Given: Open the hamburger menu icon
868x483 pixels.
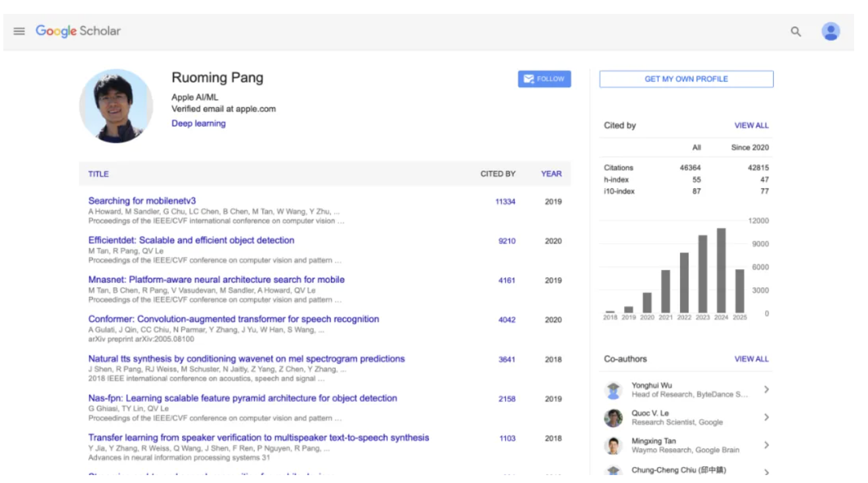Looking at the screenshot, I should tap(19, 31).
